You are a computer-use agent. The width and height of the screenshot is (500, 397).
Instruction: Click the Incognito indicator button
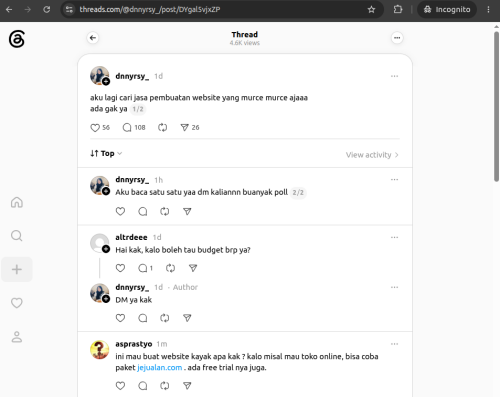click(x=447, y=9)
